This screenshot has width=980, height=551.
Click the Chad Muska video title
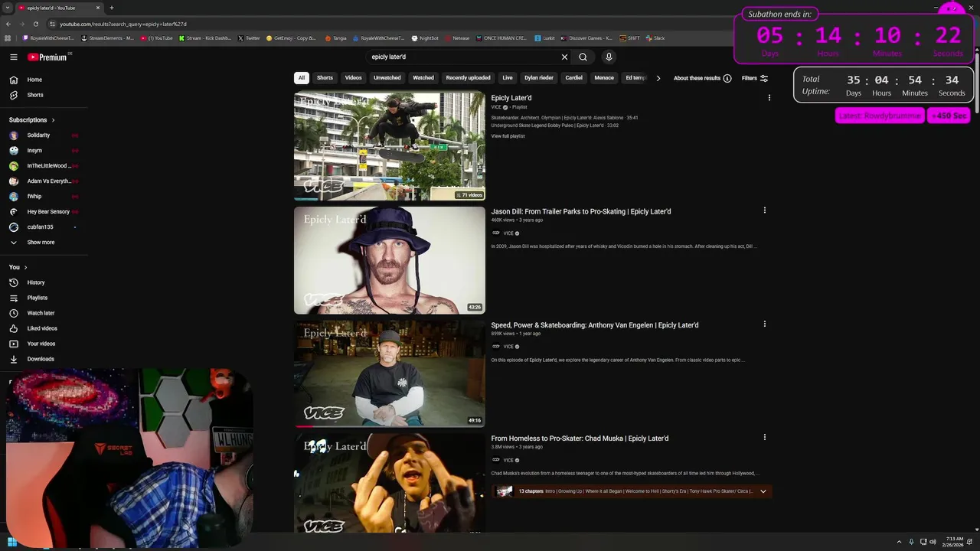click(580, 439)
